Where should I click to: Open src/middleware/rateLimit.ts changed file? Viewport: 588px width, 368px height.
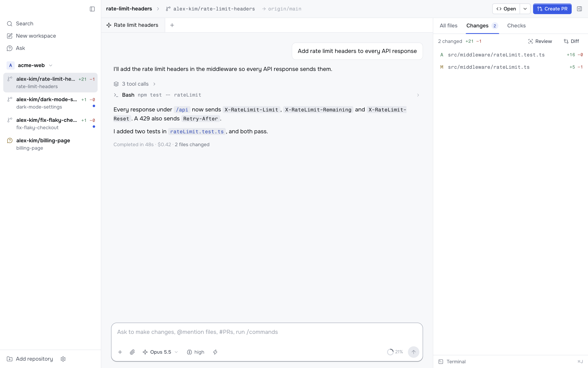click(510, 67)
